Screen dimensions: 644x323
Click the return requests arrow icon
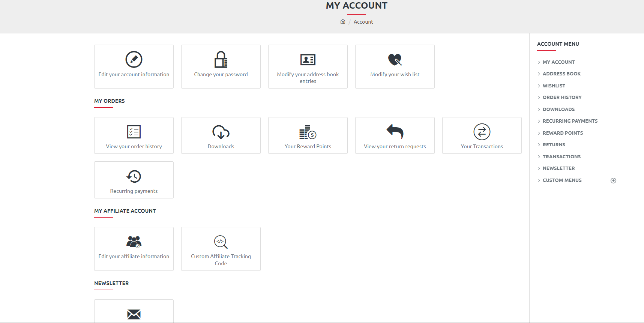coord(395,131)
